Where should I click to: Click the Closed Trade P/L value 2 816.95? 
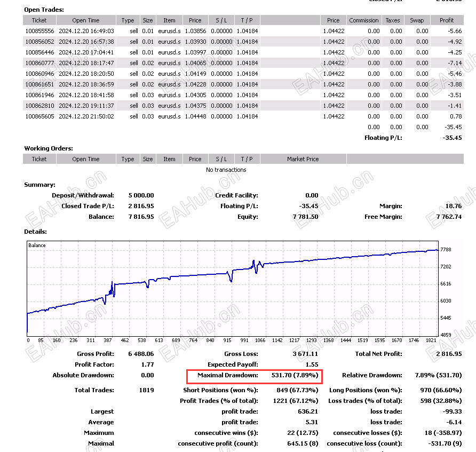[x=141, y=206]
